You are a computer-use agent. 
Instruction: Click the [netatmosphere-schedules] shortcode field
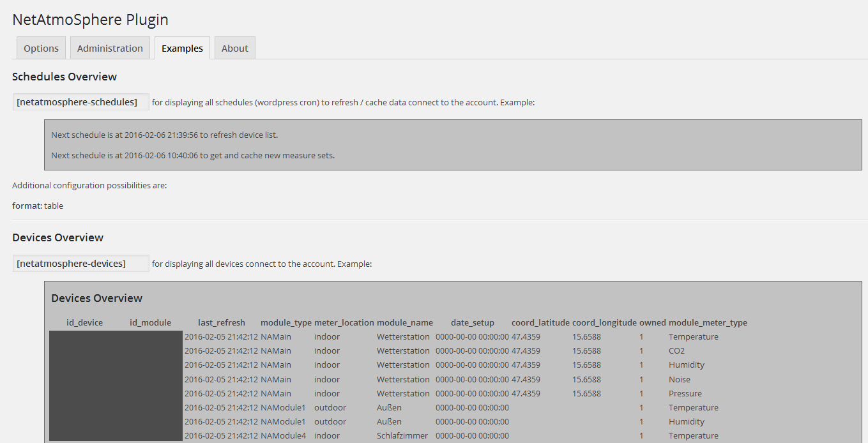81,102
